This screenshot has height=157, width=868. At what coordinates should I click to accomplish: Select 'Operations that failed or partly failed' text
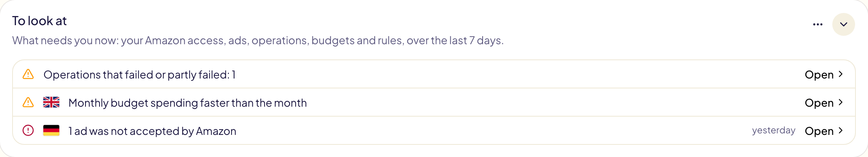(136, 75)
